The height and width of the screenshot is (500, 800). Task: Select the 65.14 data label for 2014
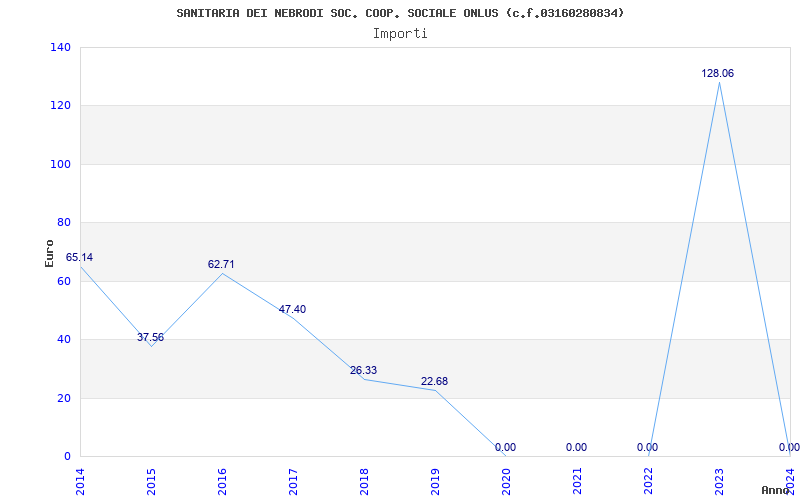pyautogui.click(x=80, y=257)
